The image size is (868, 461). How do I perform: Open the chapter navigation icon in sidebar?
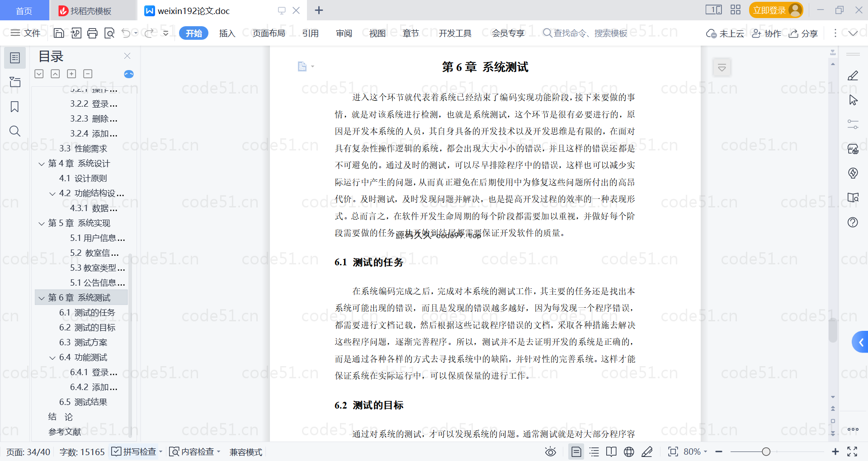(x=15, y=82)
